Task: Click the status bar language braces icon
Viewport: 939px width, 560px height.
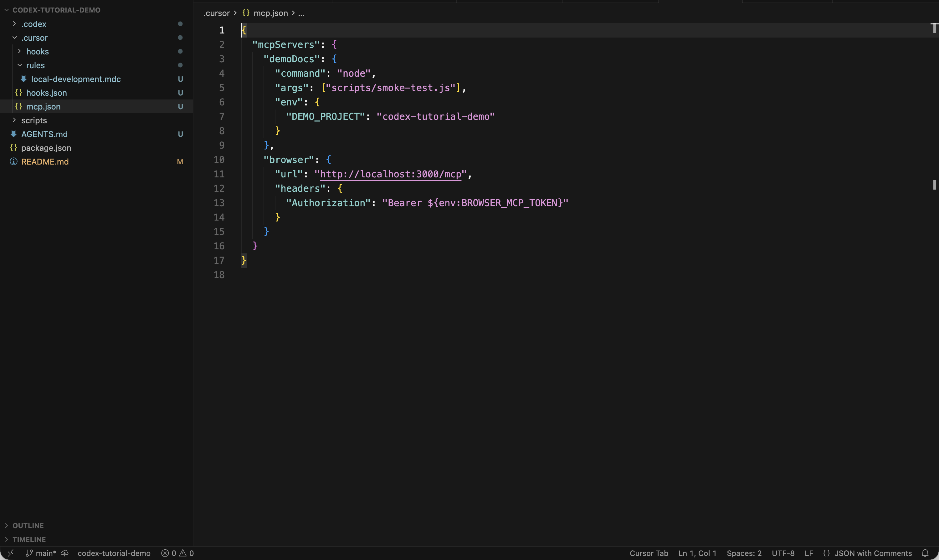Action: point(827,553)
